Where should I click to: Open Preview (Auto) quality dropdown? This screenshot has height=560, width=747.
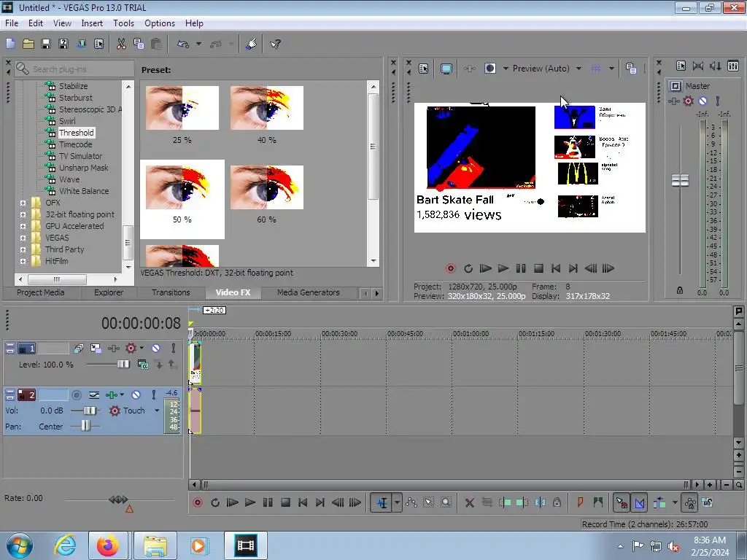click(578, 69)
